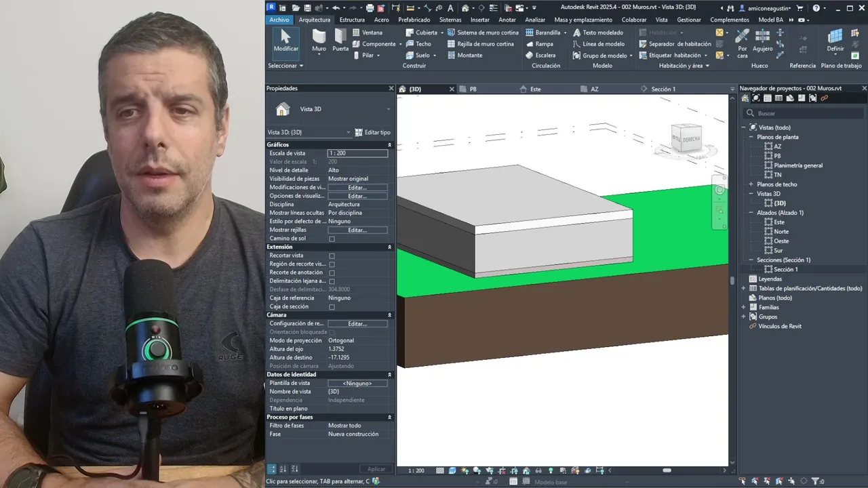Click Editar for Opciones de visualización
Image resolution: width=868 pixels, height=488 pixels.
tap(357, 196)
